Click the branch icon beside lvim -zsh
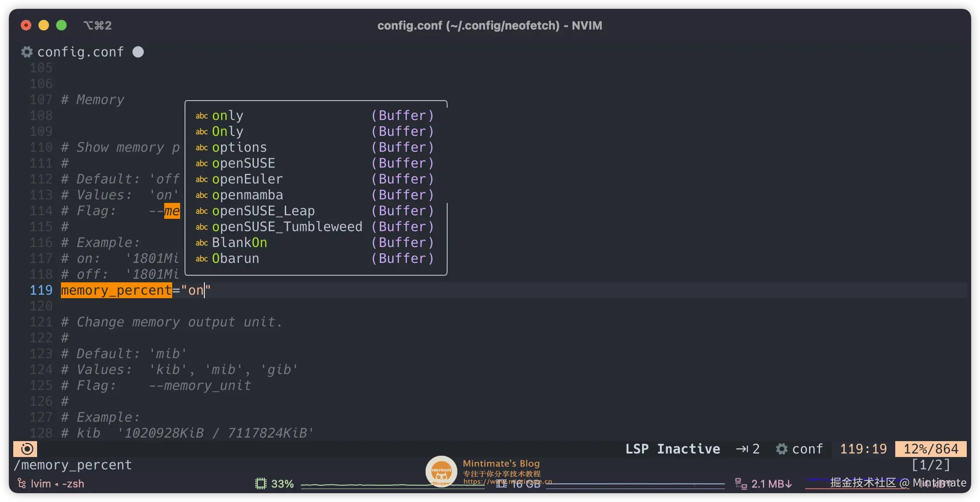 click(x=21, y=484)
